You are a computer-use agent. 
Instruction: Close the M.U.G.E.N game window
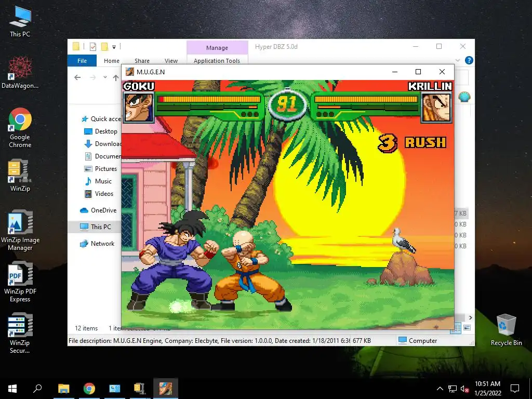coord(442,72)
